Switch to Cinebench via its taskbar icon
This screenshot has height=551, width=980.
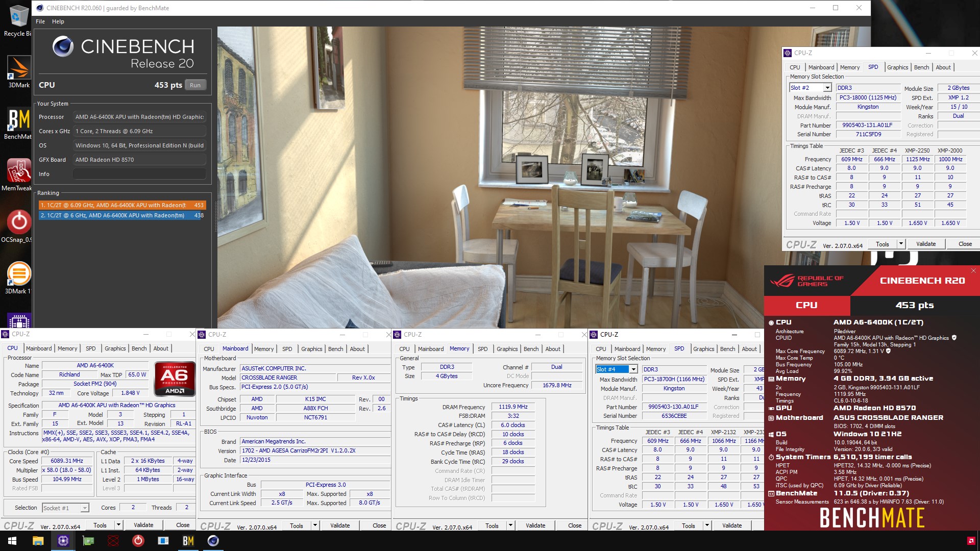click(x=213, y=541)
